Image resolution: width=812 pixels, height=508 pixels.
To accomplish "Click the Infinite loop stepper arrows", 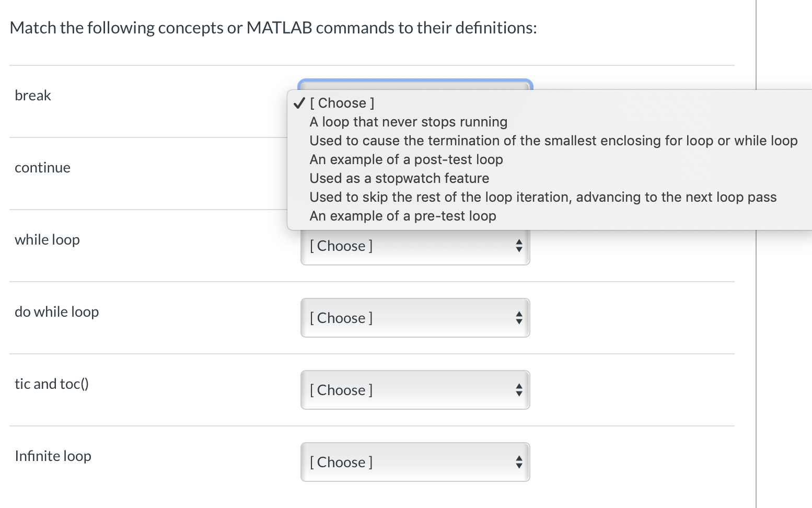I will (x=519, y=462).
